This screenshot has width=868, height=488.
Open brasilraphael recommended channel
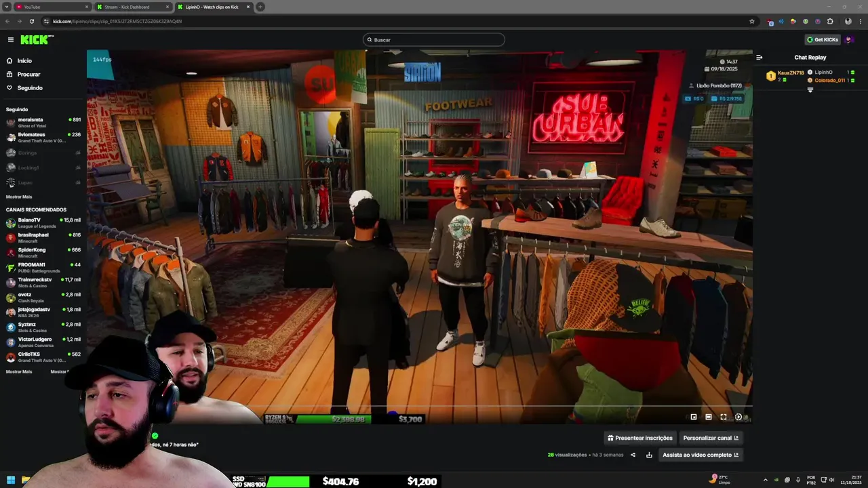(x=43, y=237)
